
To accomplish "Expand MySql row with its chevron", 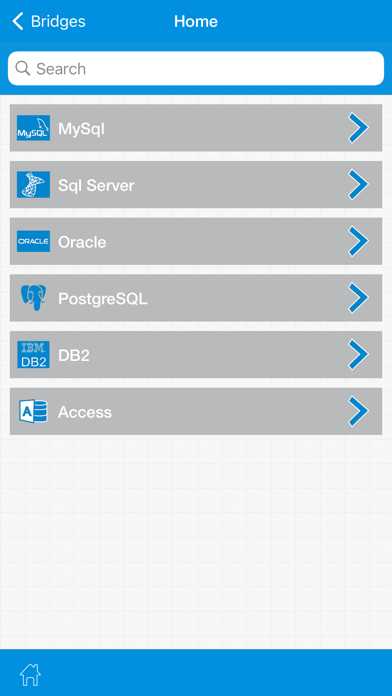I will (358, 128).
